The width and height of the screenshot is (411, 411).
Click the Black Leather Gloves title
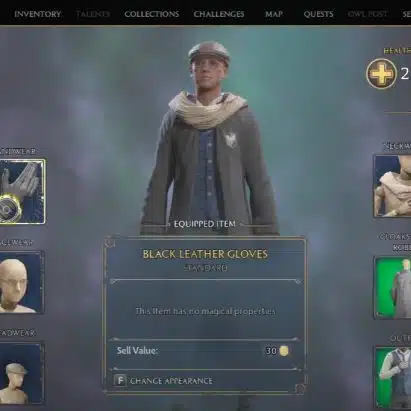[x=205, y=254]
